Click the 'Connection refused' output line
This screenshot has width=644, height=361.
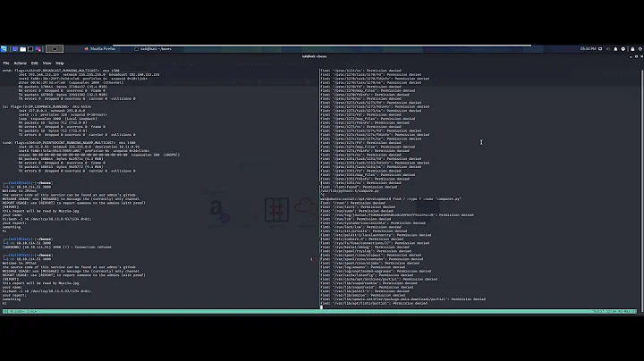(56, 247)
